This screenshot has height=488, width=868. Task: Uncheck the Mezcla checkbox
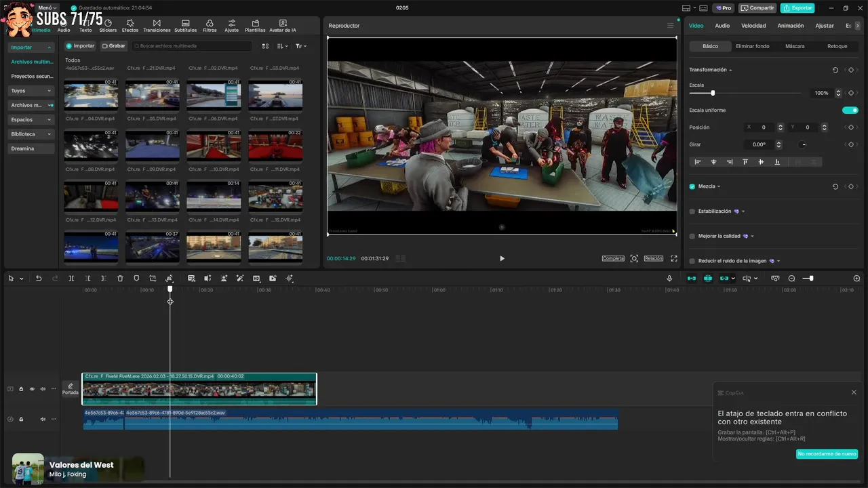[x=692, y=186]
